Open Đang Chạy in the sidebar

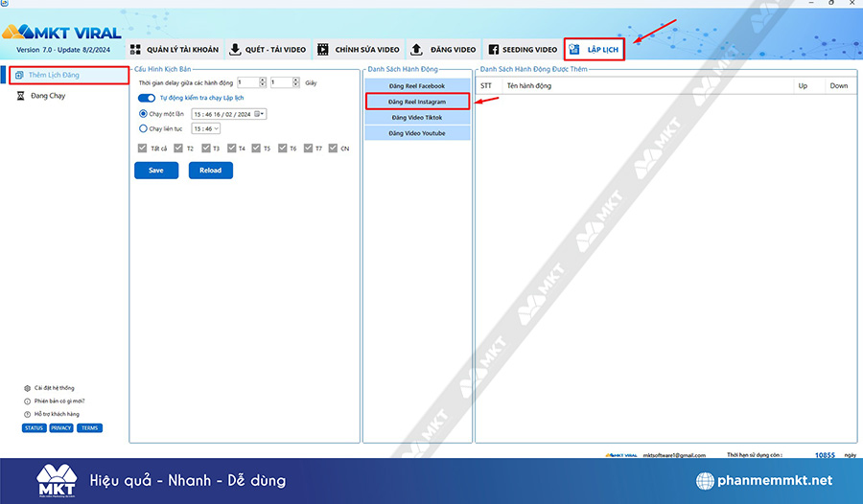click(48, 96)
